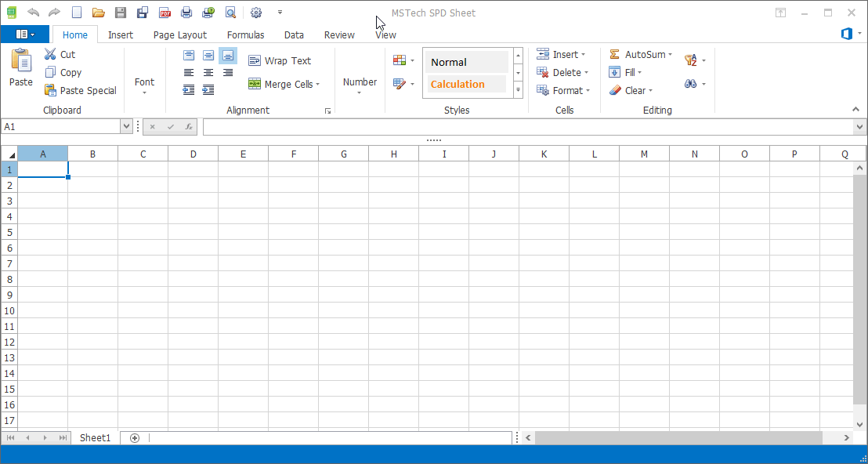Image resolution: width=868 pixels, height=464 pixels.
Task: Open the Fill dropdown
Action: point(625,73)
